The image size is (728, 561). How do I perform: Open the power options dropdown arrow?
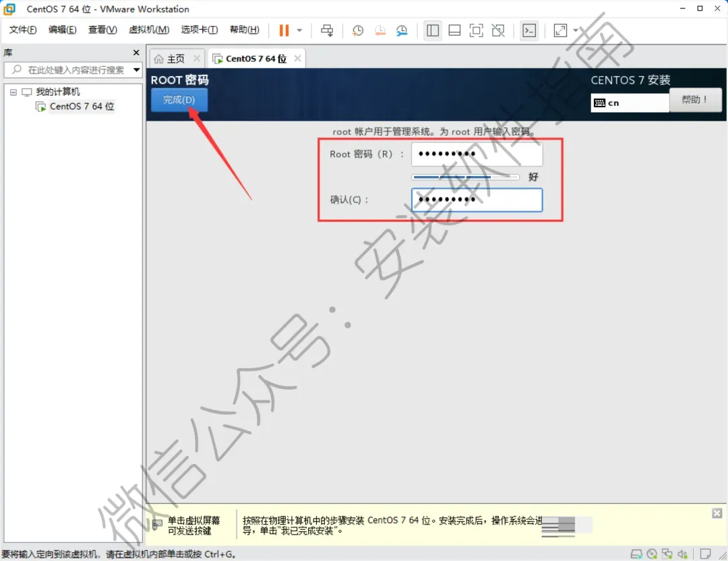[x=299, y=30]
